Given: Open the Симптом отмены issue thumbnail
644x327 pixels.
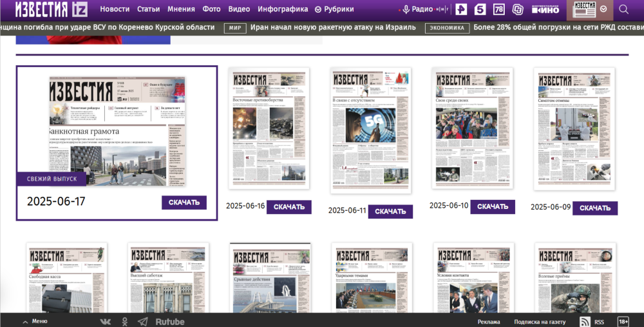Looking at the screenshot, I should [574, 129].
